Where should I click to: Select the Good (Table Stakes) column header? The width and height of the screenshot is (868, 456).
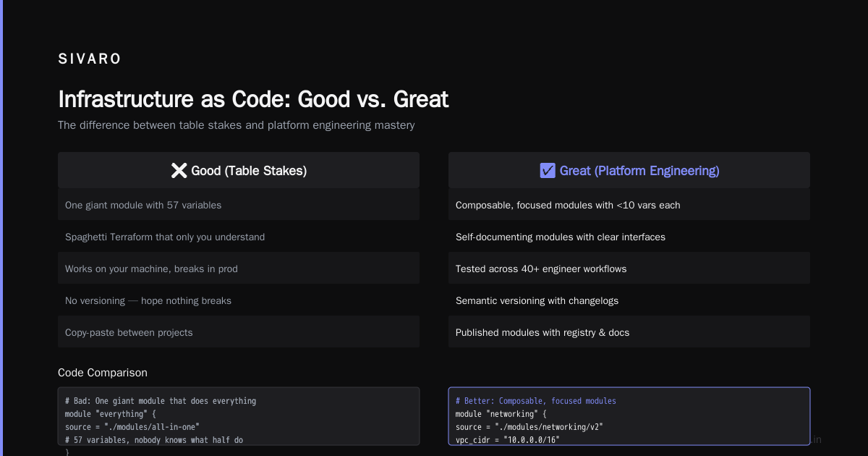point(239,170)
